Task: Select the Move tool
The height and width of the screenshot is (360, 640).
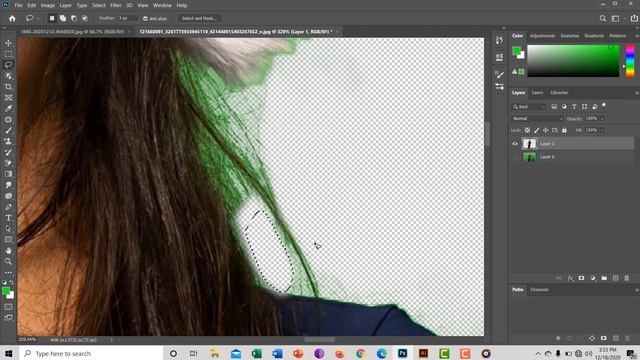Action: click(x=8, y=43)
